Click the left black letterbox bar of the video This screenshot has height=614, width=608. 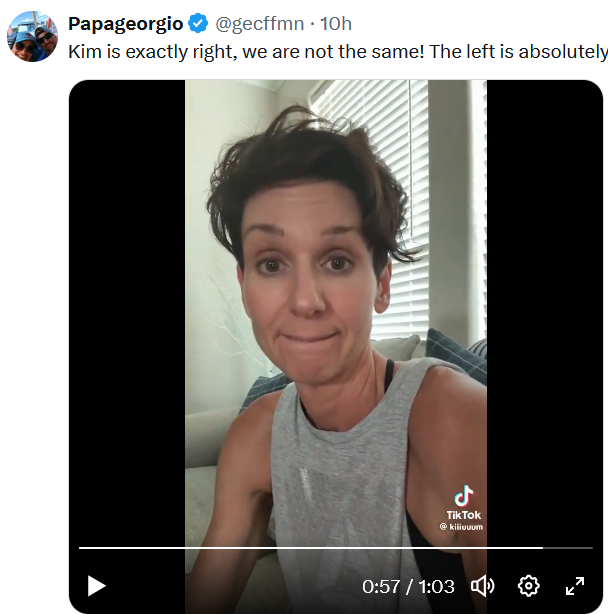click(x=126, y=300)
